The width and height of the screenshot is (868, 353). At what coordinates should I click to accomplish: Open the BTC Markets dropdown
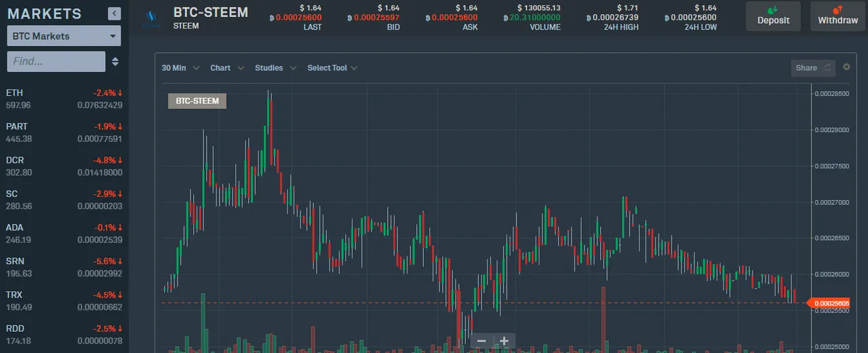[x=64, y=36]
